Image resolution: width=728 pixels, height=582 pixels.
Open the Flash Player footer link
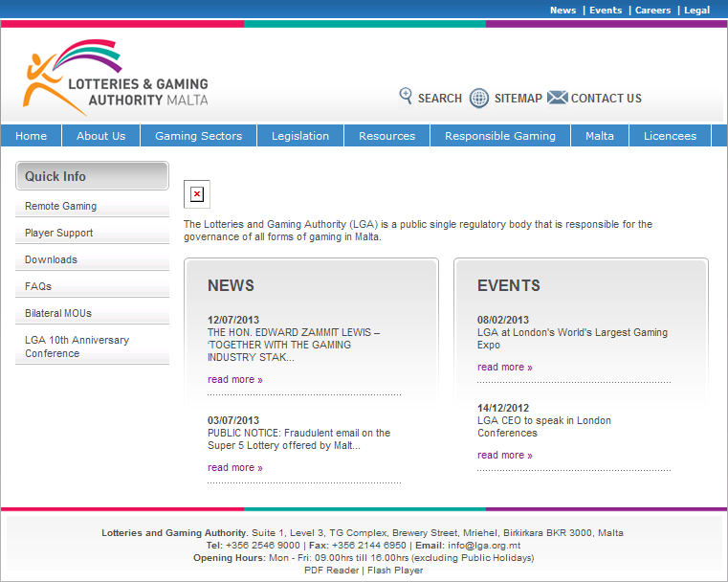click(x=395, y=571)
